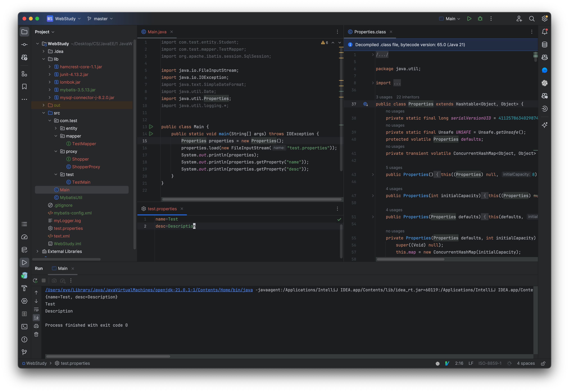Expand the out folder in project tree

click(43, 105)
